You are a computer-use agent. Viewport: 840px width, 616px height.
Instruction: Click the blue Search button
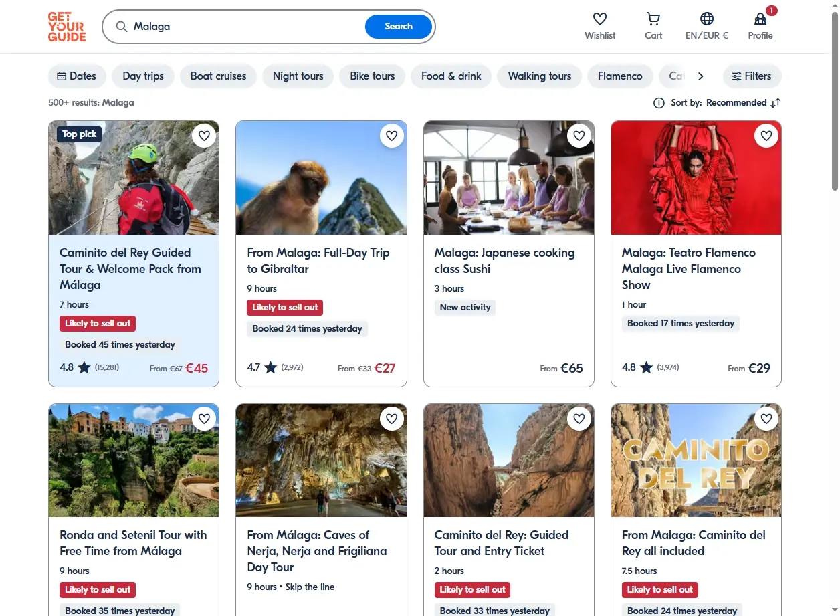(399, 27)
